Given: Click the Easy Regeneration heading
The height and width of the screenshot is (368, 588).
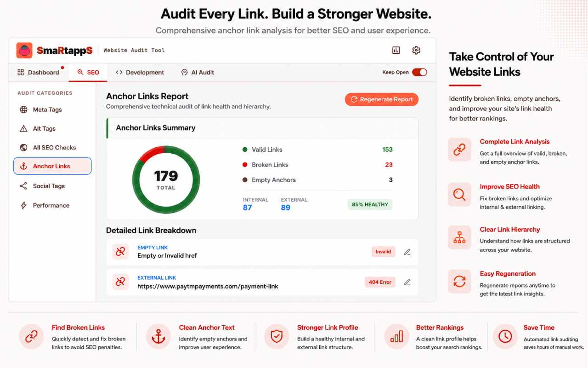Looking at the screenshot, I should click(508, 274).
